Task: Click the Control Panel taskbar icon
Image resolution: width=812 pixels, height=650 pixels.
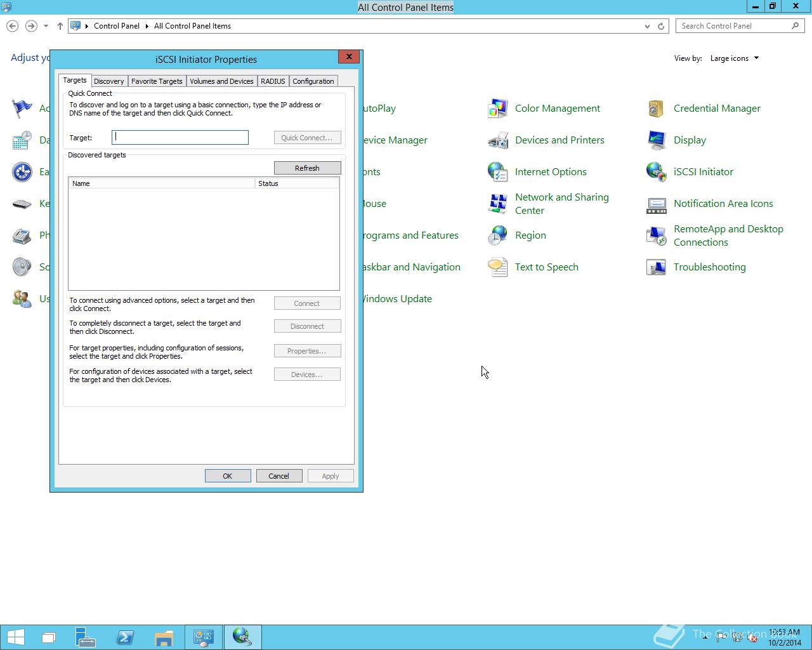Action: (x=204, y=637)
